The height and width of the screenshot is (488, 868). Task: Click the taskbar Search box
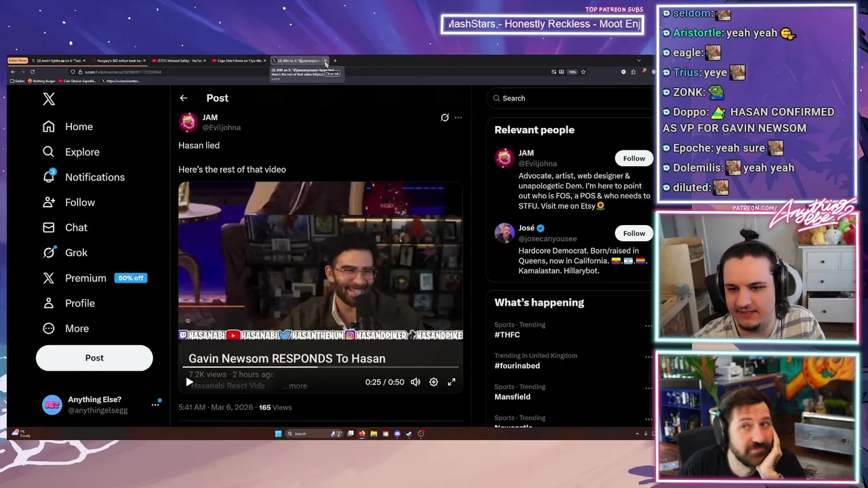(x=314, y=434)
